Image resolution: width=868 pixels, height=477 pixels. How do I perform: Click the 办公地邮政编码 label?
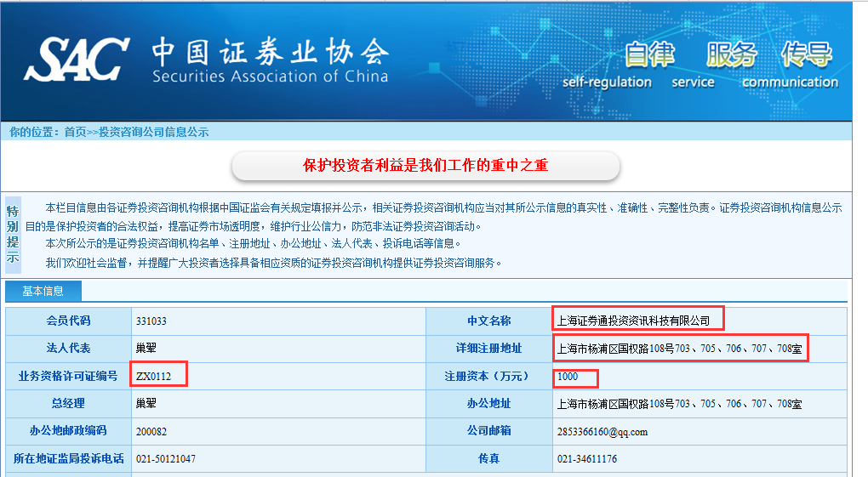tap(68, 430)
